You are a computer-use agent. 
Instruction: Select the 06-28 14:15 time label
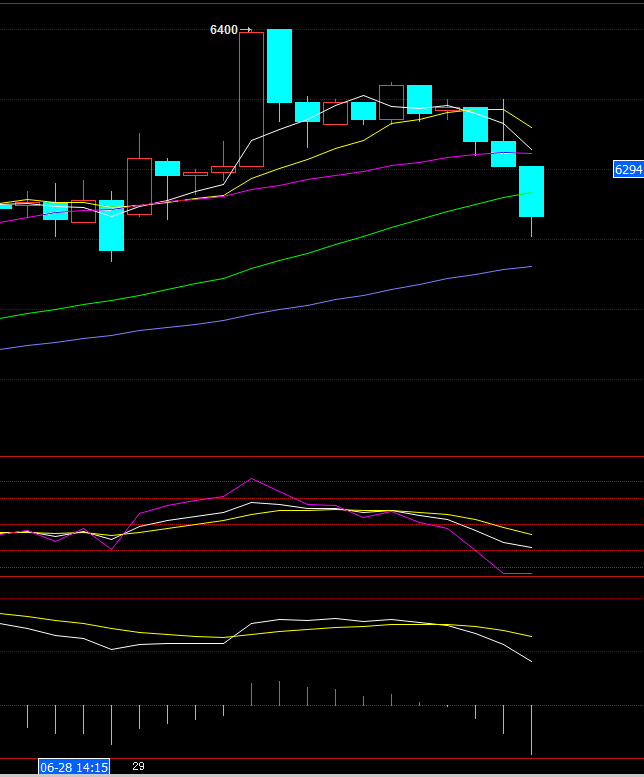(74, 767)
